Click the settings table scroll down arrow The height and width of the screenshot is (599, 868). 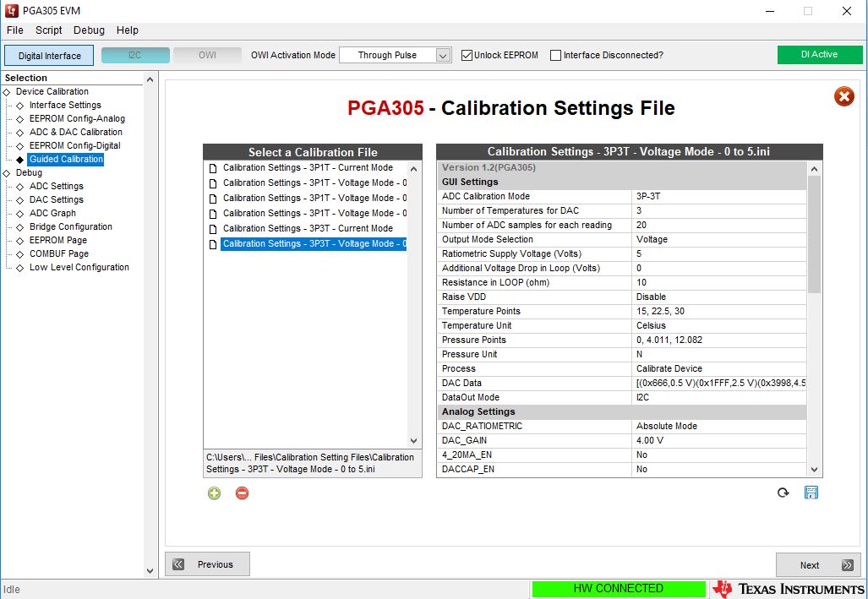tap(814, 470)
